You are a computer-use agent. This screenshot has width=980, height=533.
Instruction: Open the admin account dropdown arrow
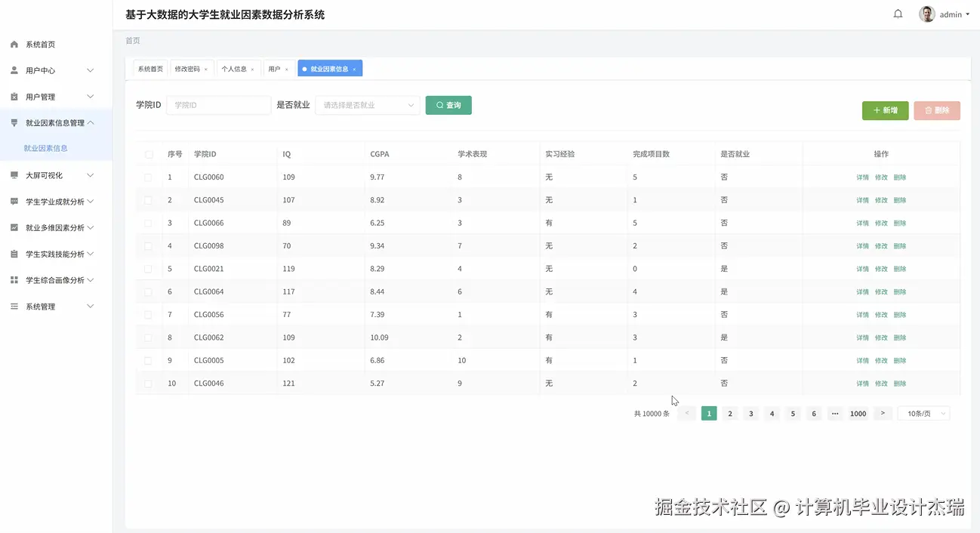tap(968, 14)
